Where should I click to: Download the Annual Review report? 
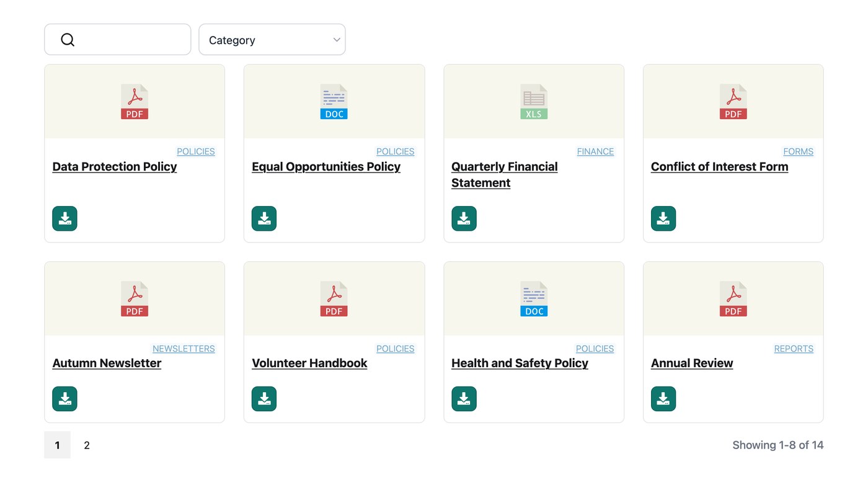(663, 399)
